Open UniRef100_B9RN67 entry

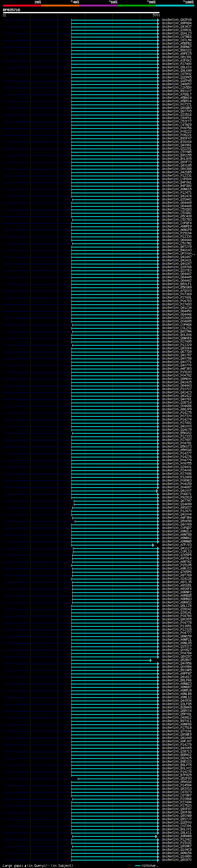click(x=177, y=47)
